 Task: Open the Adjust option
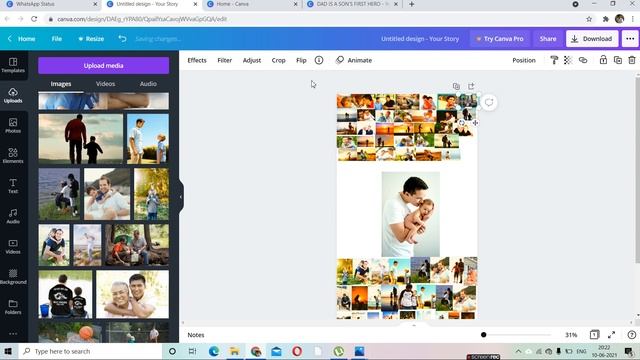click(252, 60)
